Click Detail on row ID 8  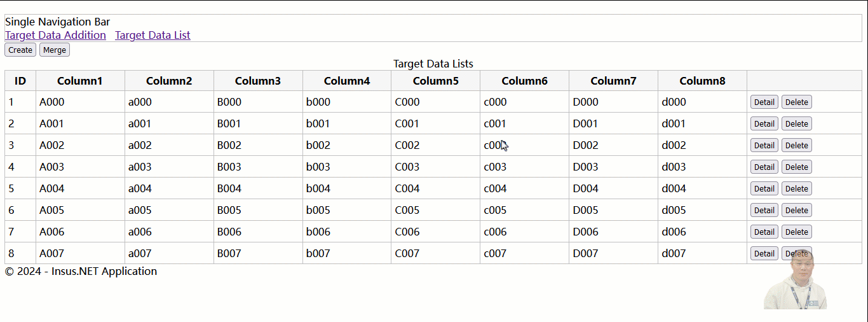[x=764, y=253]
